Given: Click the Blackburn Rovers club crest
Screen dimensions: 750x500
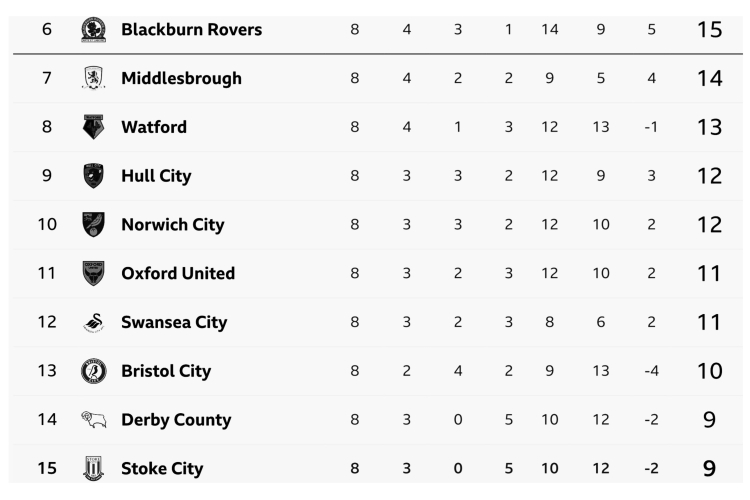Looking at the screenshot, I should [93, 30].
